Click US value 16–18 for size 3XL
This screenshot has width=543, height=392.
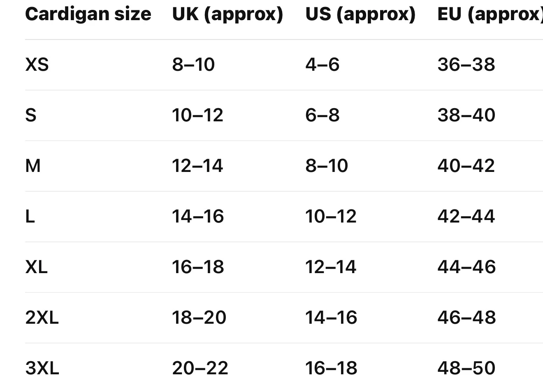[x=331, y=368]
